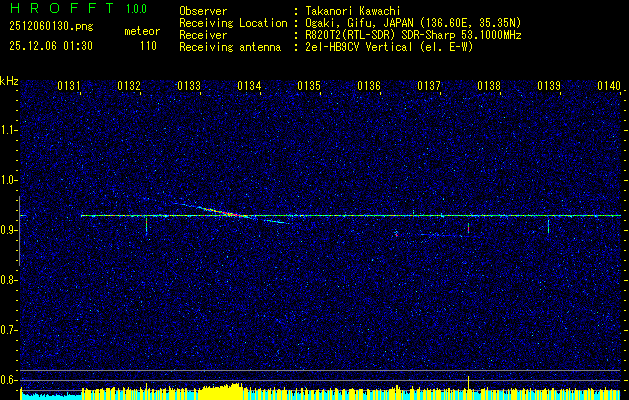629x400 pixels.
Task: Click the 0135 time marker
Action: pyautogui.click(x=309, y=85)
